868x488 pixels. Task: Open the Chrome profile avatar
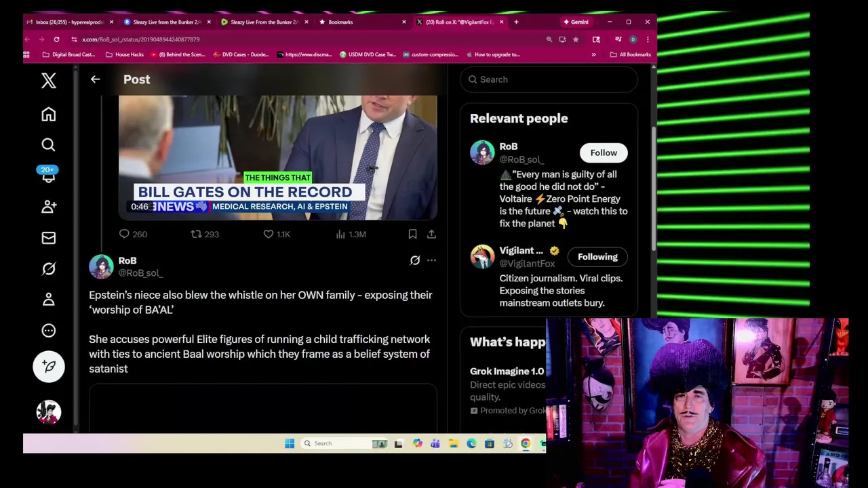[x=633, y=39]
